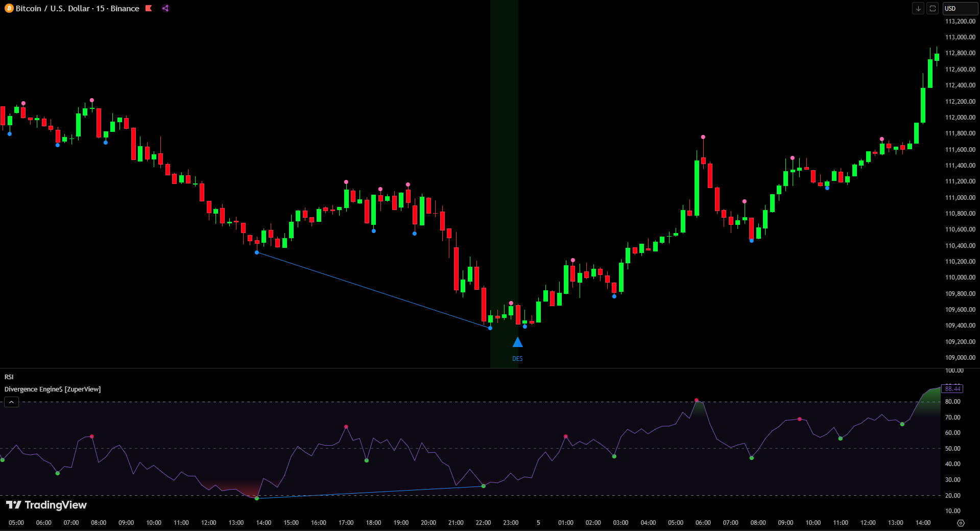
Task: Click the TradingView logo watermark
Action: pyautogui.click(x=46, y=505)
